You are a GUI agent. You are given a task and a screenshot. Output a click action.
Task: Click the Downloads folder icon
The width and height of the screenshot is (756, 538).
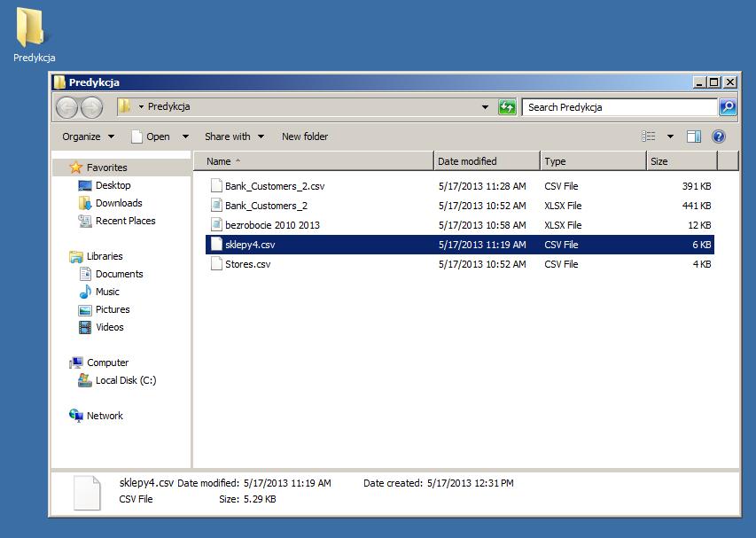[85, 203]
